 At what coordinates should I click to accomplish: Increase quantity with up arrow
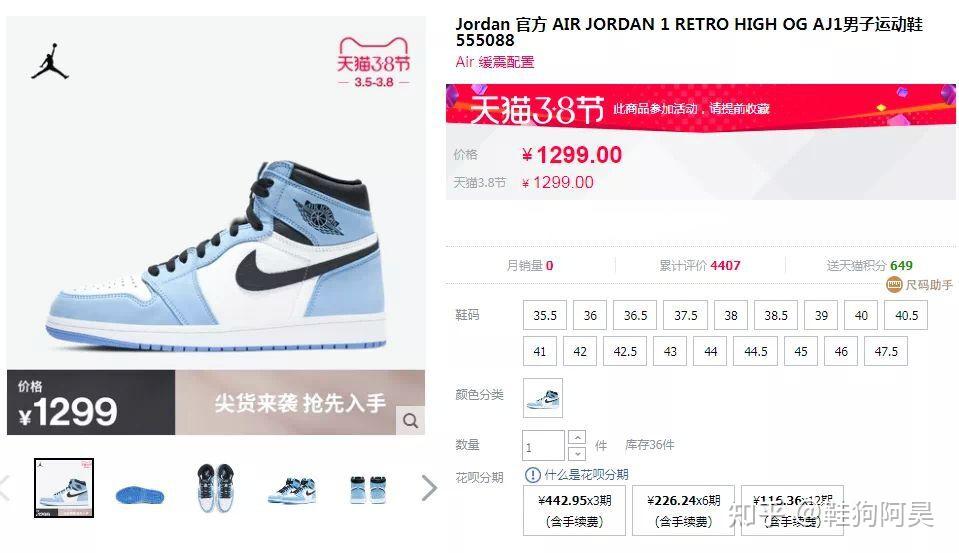577,438
